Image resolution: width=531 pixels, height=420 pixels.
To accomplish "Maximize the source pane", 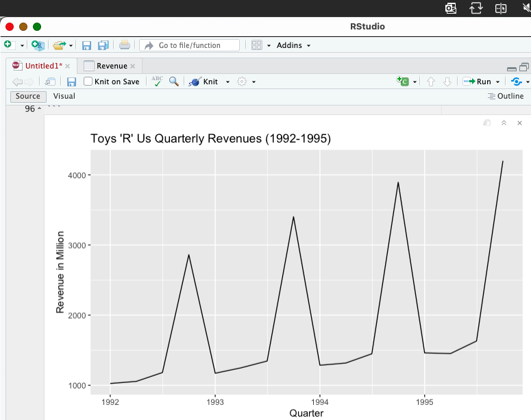I will 524,67.
